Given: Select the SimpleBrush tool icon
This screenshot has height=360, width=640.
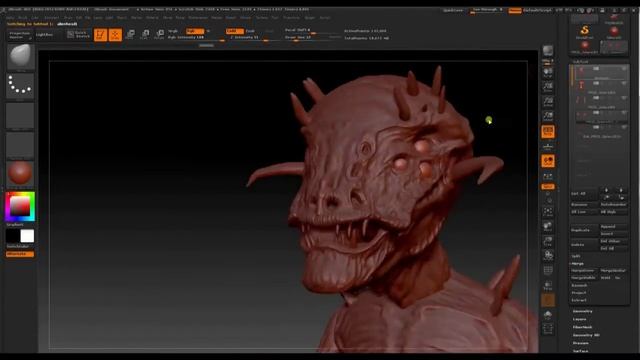Looking at the screenshot, I should click(584, 31).
